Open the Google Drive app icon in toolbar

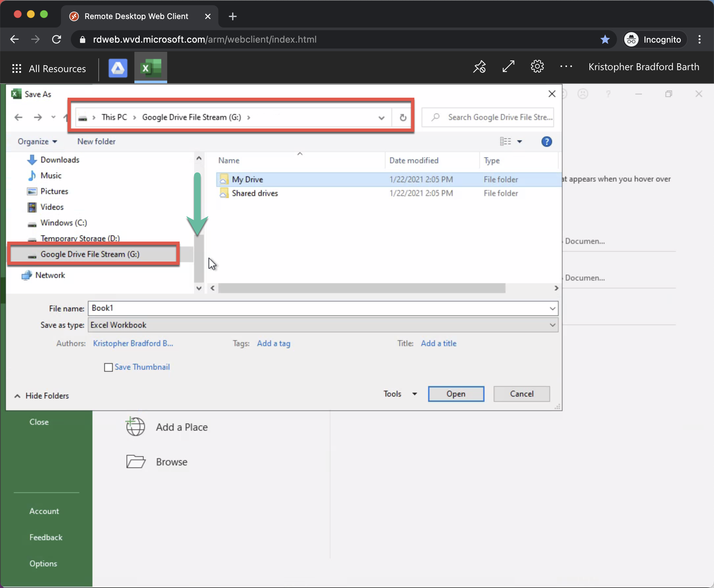[118, 68]
